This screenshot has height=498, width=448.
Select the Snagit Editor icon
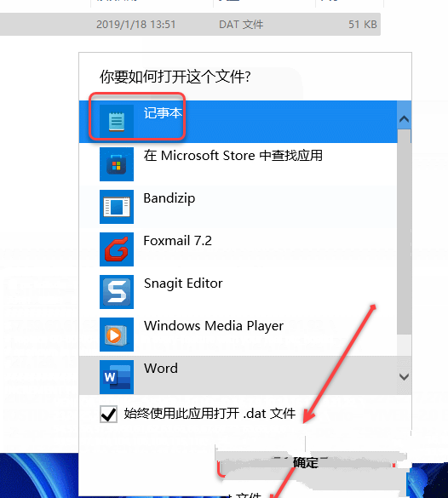117,292
